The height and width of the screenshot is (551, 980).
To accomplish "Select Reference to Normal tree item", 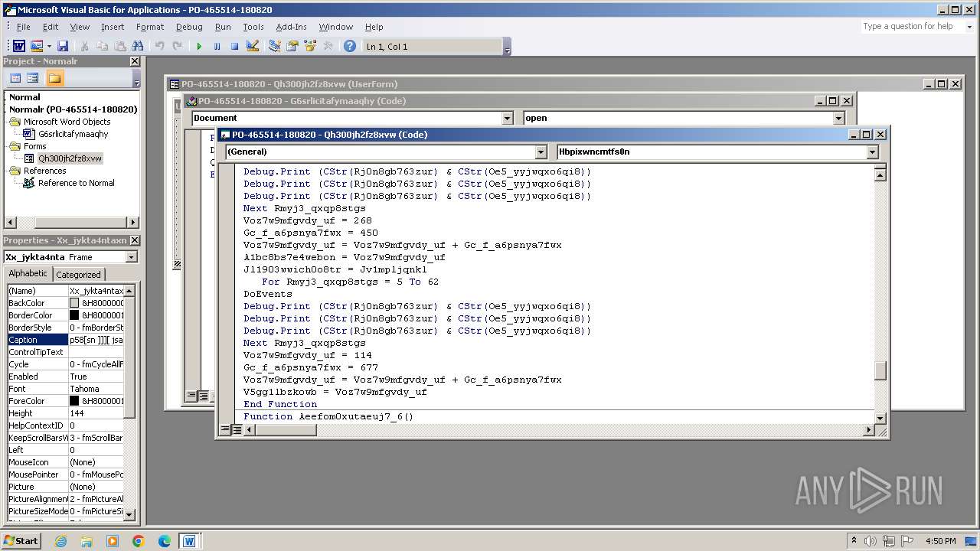I will (76, 183).
